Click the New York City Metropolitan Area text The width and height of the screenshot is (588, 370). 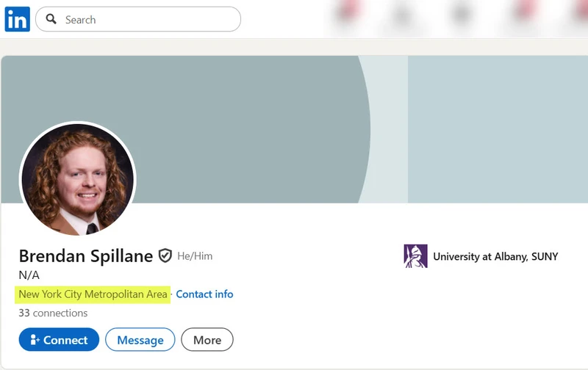(x=93, y=294)
